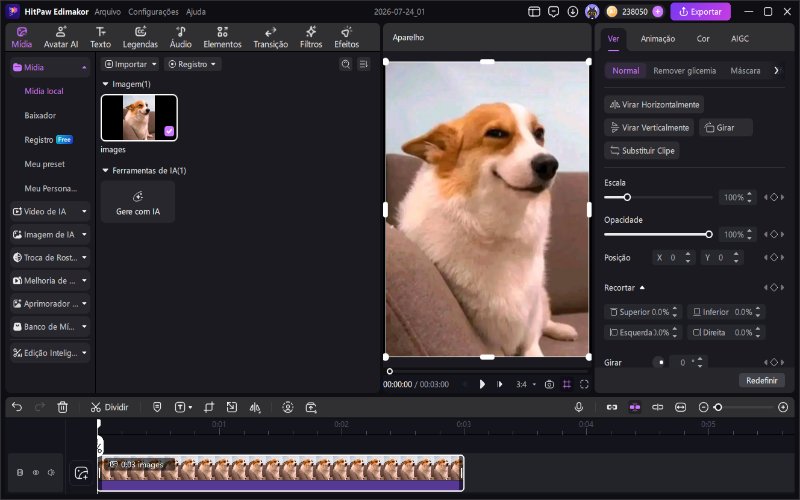Open the Filtros panel

coord(311,37)
